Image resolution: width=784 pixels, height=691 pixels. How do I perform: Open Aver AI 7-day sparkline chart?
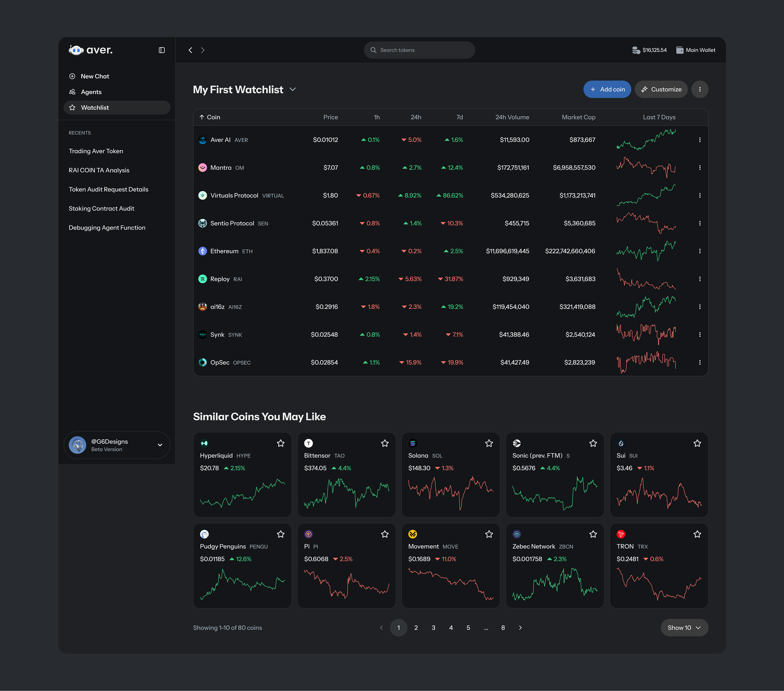tap(646, 140)
